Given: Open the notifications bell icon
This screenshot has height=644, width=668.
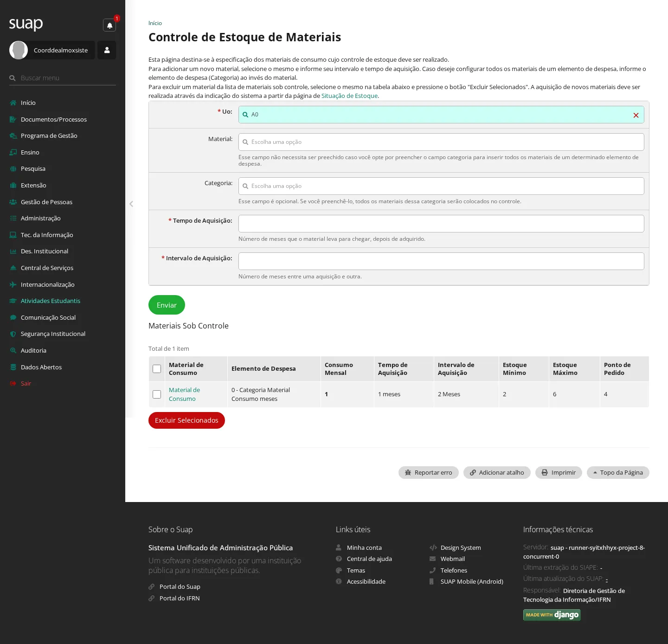Looking at the screenshot, I should (109, 26).
